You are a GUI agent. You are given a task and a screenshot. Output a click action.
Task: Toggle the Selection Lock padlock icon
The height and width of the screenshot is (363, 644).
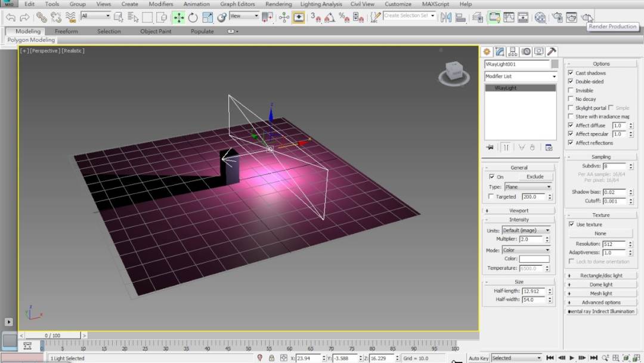271,358
